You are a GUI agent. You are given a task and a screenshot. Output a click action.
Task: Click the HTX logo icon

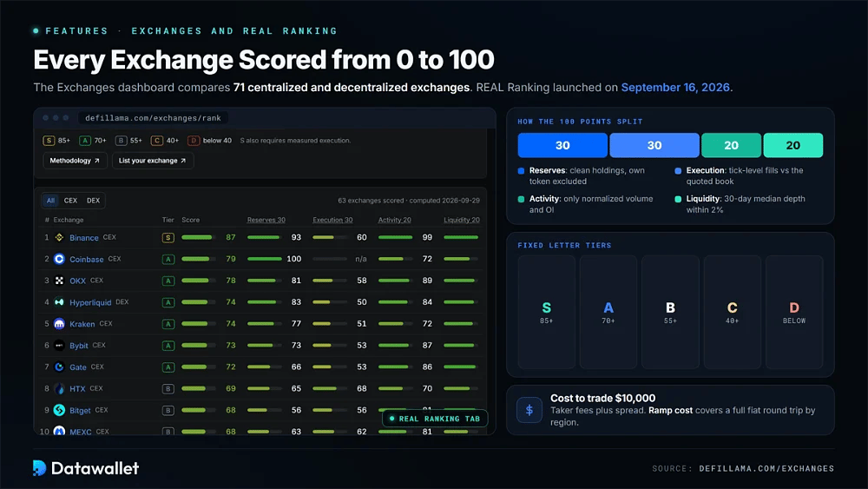(x=59, y=389)
